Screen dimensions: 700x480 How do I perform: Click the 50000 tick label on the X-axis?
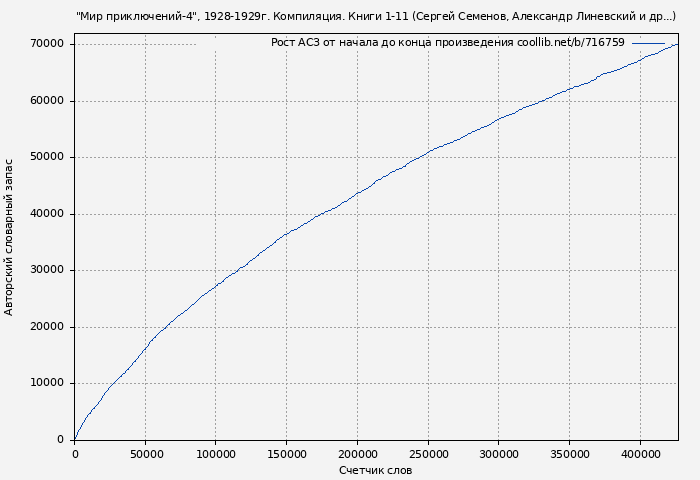pyautogui.click(x=145, y=454)
